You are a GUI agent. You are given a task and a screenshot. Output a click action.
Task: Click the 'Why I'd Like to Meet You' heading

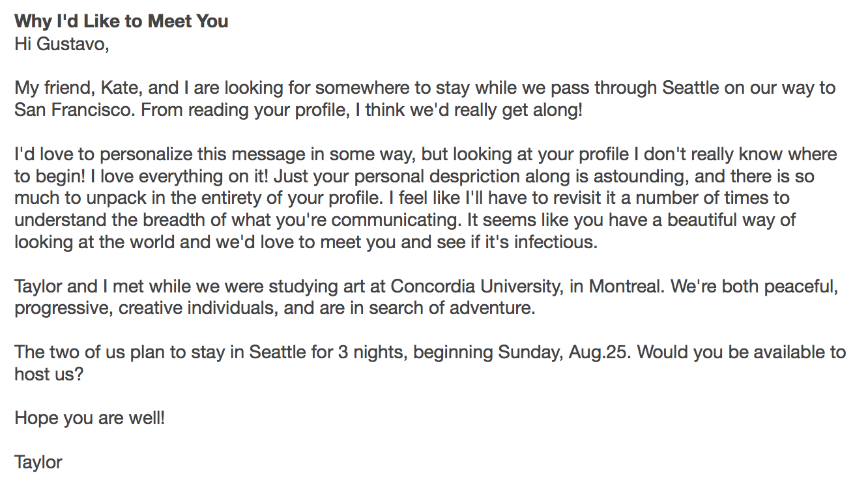pyautogui.click(x=121, y=21)
